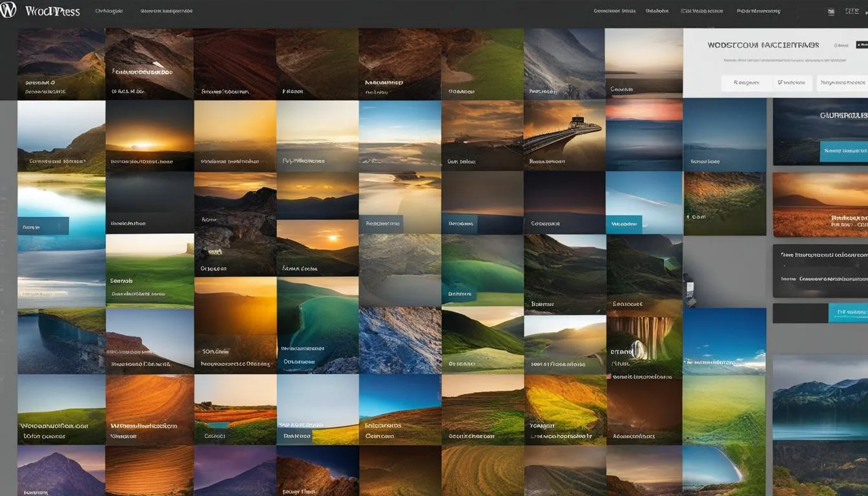Click the WordPress circular logo icon
The image size is (868, 496).
pos(8,10)
